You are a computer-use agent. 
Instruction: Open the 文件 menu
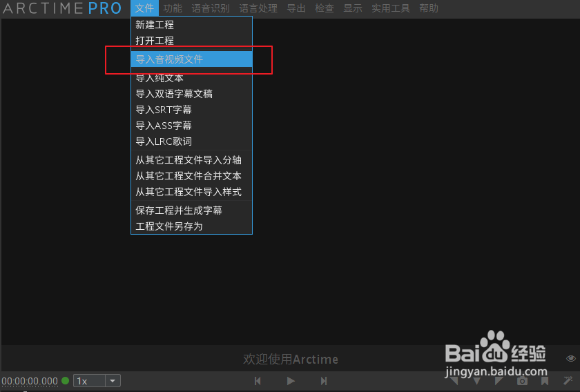[x=144, y=8]
